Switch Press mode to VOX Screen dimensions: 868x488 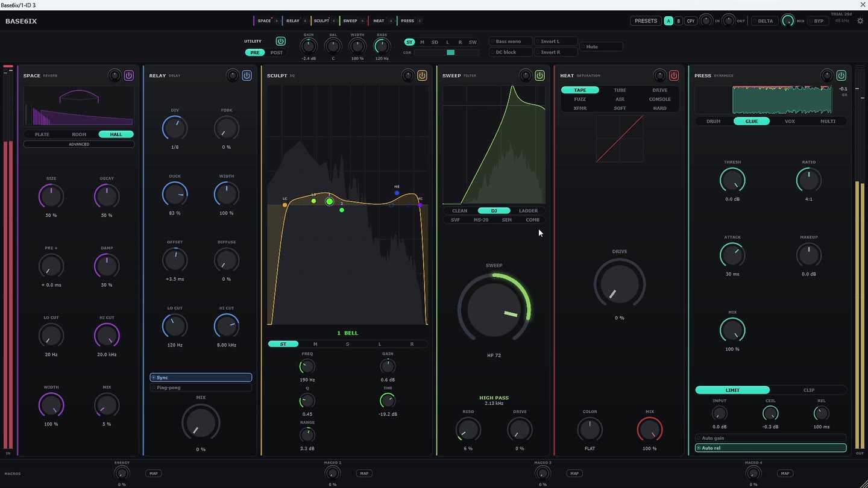coord(790,121)
